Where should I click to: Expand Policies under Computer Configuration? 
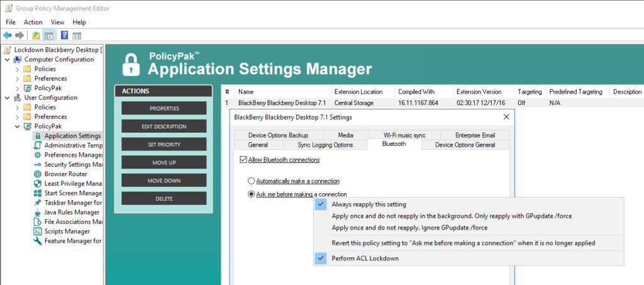tap(17, 69)
